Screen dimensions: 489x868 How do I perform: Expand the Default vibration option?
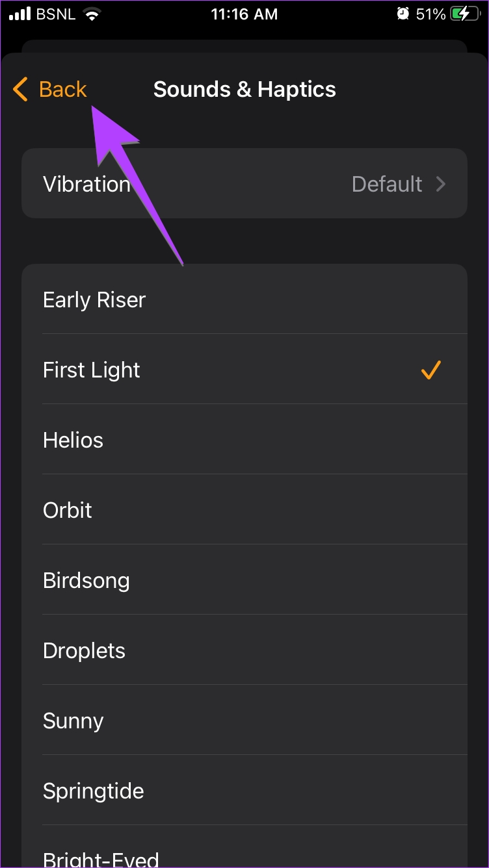click(x=387, y=184)
